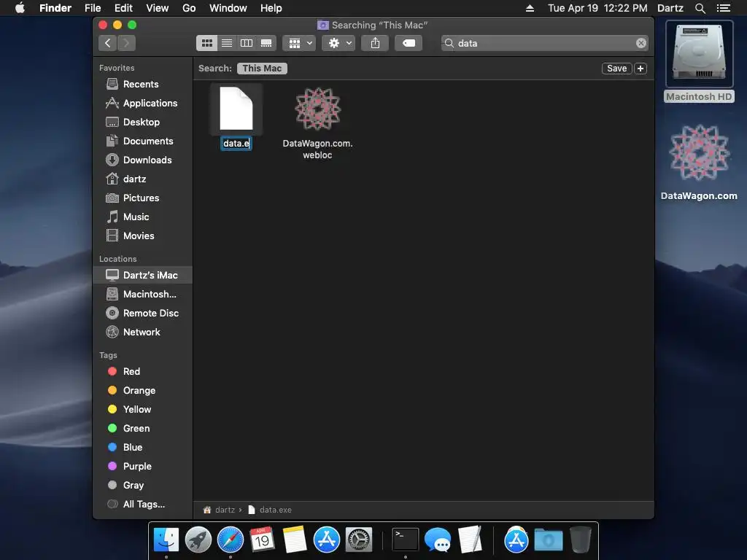Click the Share toolbar button
Screen dimensions: 747x560
pos(375,43)
